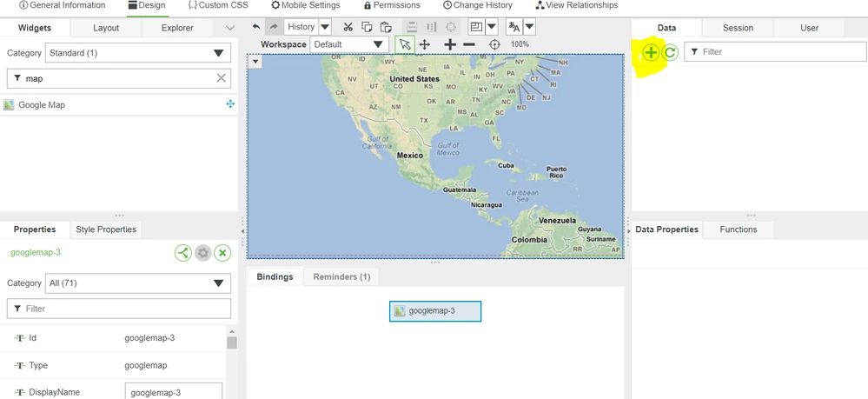Click the gray gear configure icon

pos(203,253)
